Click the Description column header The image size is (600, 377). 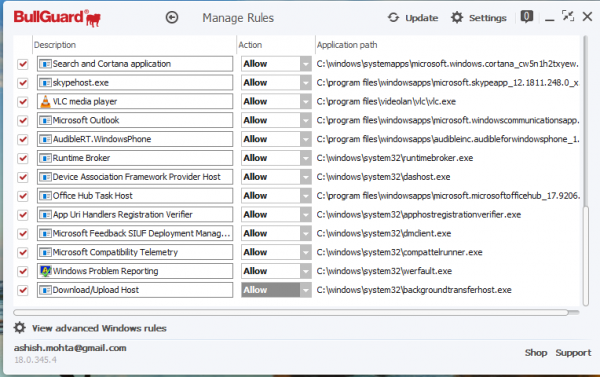pyautogui.click(x=55, y=45)
